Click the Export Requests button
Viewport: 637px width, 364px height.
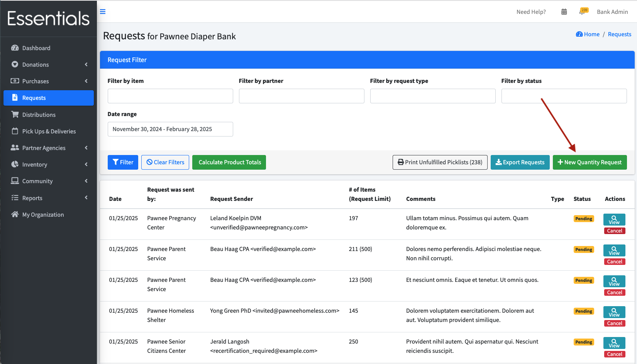tap(520, 162)
